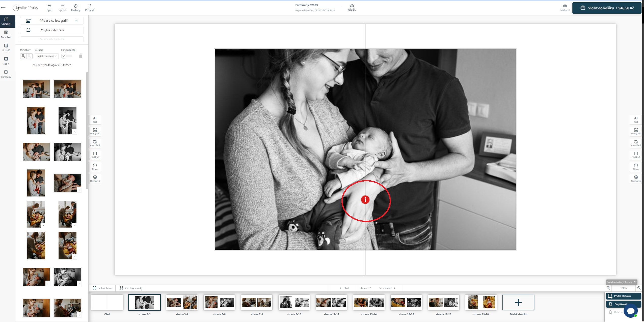Switch to Všechny stránky view mode
644x322 pixels.
point(131,288)
